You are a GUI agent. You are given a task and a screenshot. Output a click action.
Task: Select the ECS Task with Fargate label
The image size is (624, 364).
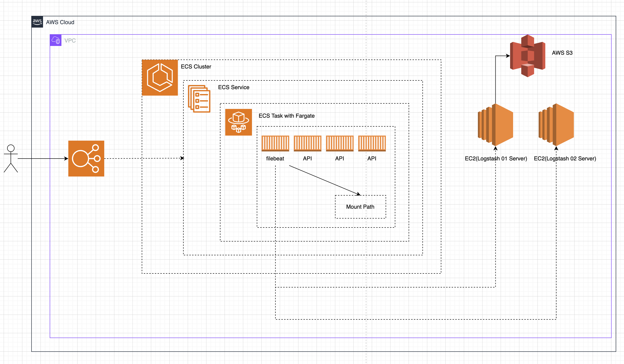point(286,116)
